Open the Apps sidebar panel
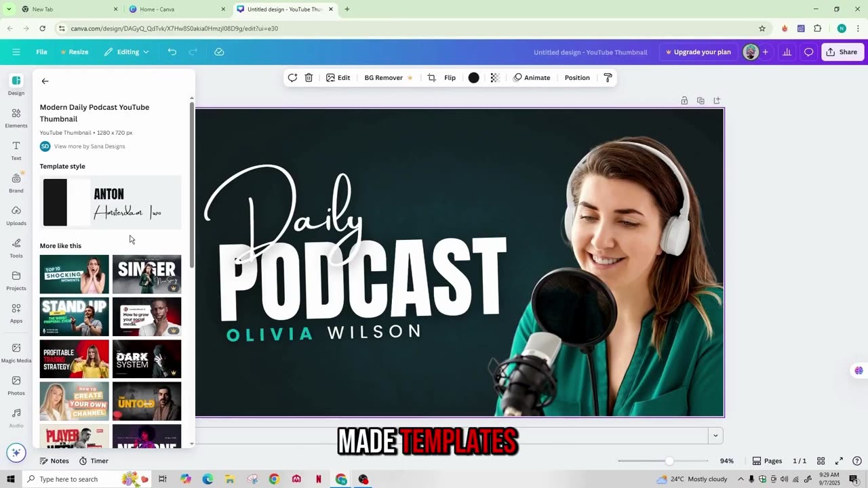The width and height of the screenshot is (868, 488). [x=16, y=313]
